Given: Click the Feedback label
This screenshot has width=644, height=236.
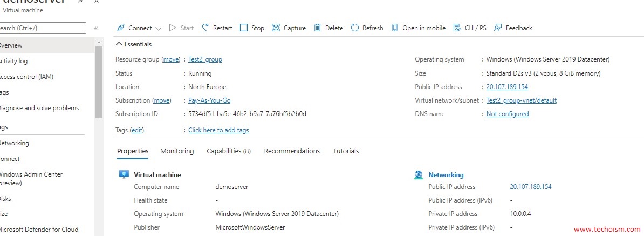Looking at the screenshot, I should coord(519,28).
